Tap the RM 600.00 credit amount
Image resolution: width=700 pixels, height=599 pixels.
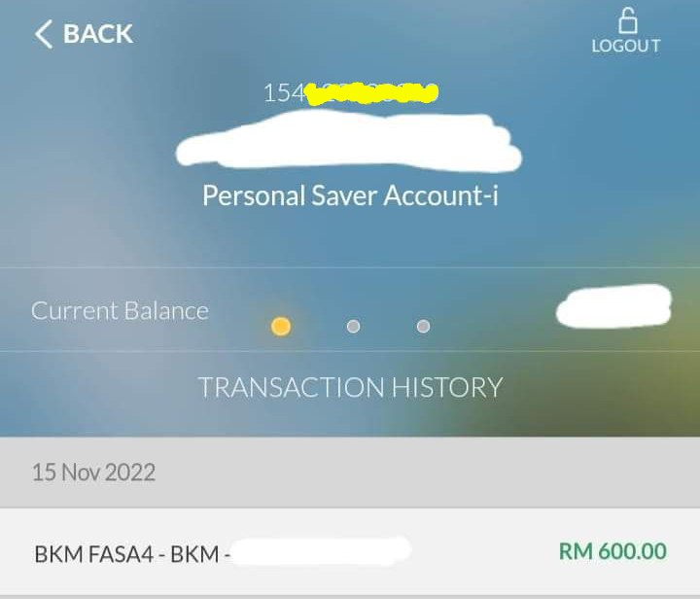pyautogui.click(x=612, y=551)
